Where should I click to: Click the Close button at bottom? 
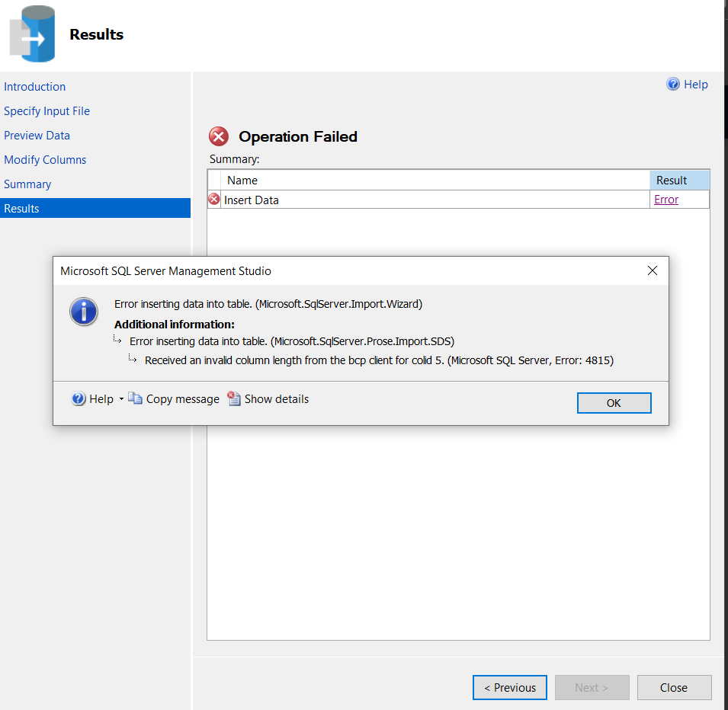[674, 687]
